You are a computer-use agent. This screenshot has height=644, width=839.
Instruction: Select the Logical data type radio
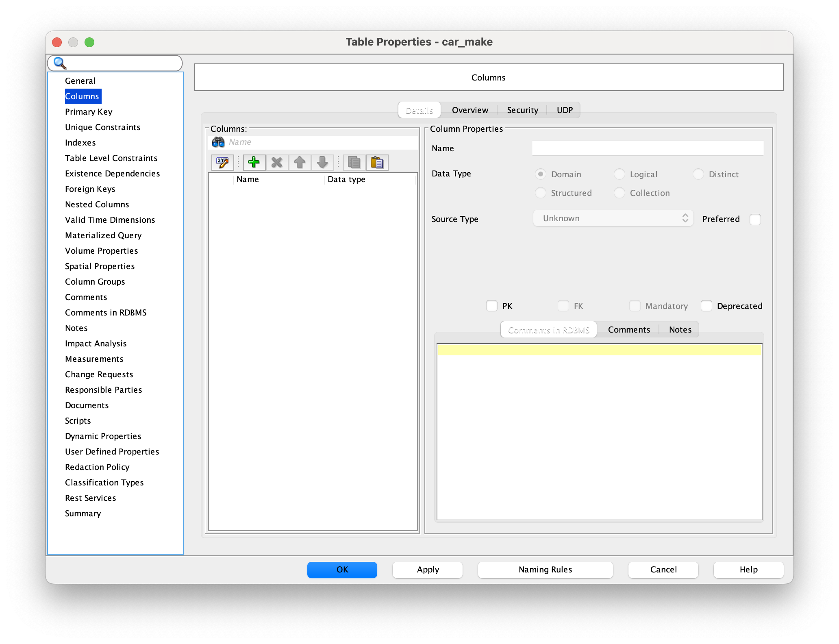619,174
